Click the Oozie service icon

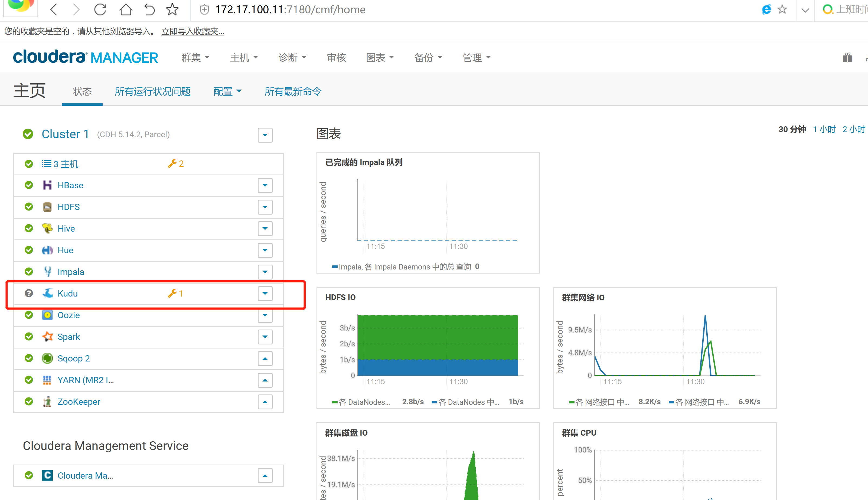tap(47, 315)
